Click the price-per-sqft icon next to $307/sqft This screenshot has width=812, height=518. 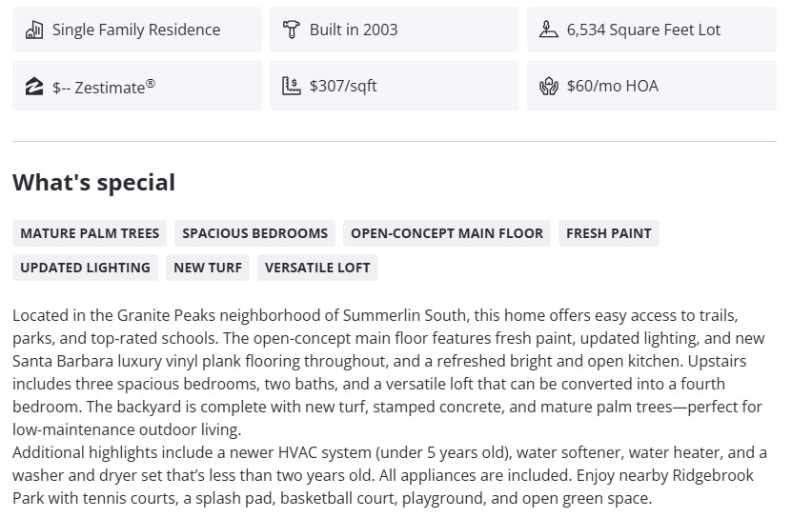point(291,87)
